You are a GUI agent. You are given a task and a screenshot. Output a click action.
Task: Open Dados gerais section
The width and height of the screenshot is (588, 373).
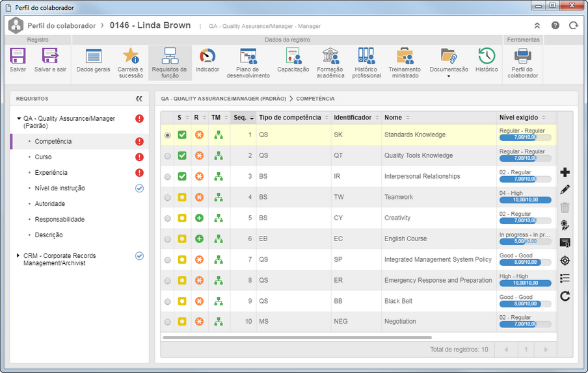pos(94,60)
